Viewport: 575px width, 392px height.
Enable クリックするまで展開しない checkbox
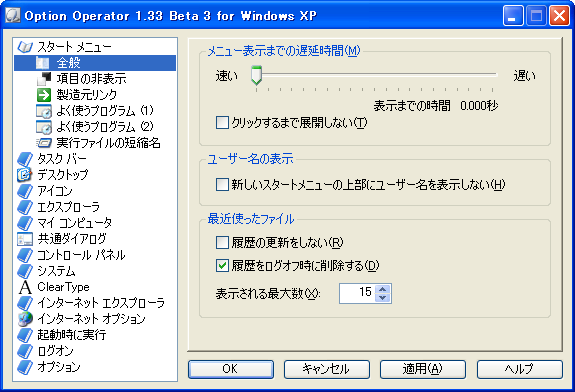click(222, 123)
